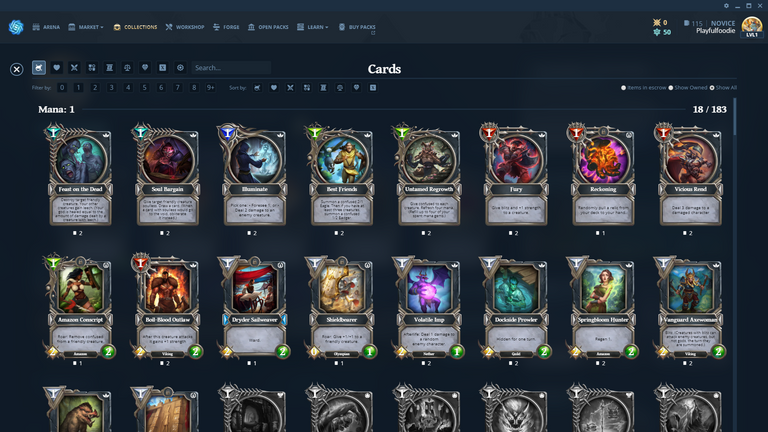Image resolution: width=768 pixels, height=432 pixels.
Task: Open the Workshop tab
Action: (185, 27)
